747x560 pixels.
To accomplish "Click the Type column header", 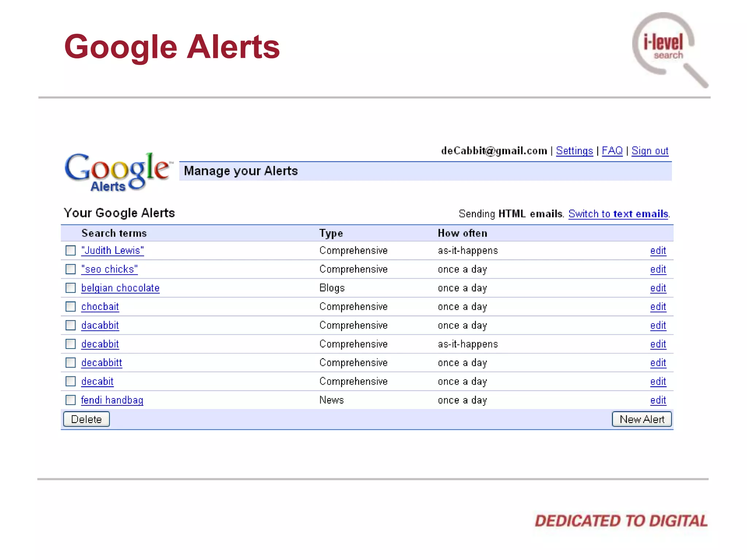I will [331, 233].
